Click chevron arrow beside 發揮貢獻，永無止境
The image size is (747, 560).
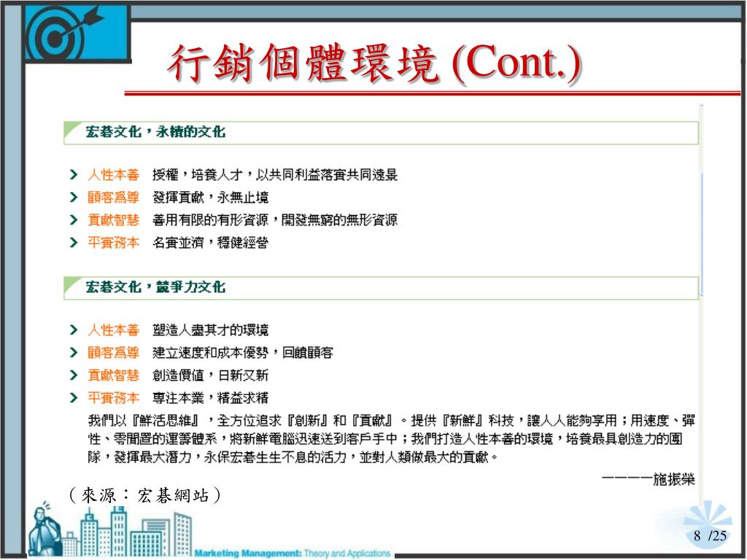(x=74, y=197)
